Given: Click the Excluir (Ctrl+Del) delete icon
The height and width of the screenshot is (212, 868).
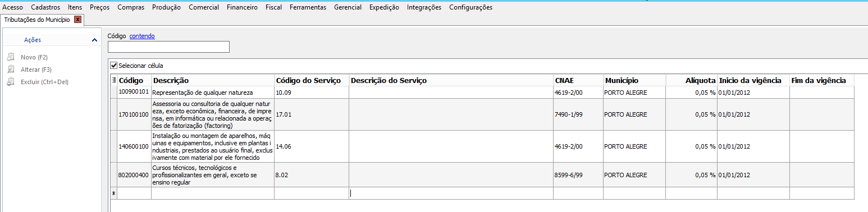Looking at the screenshot, I should [10, 82].
